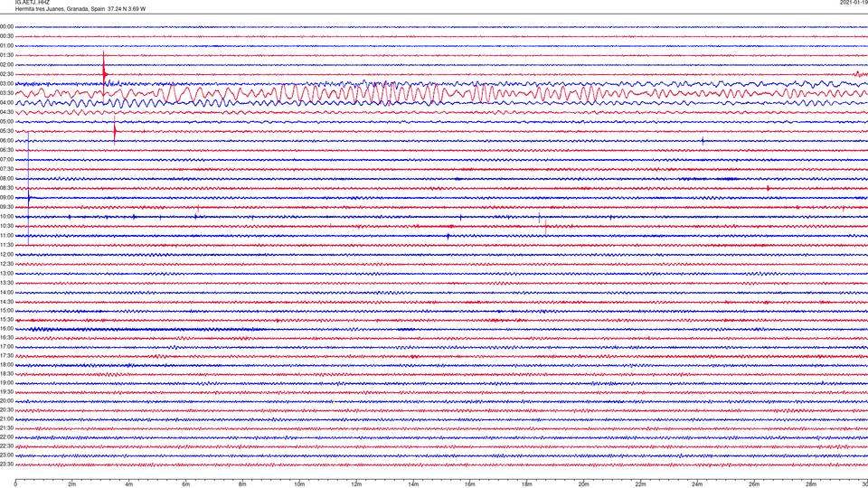Select the 12:00 trace time label
The height and width of the screenshot is (488, 868).
point(6,255)
